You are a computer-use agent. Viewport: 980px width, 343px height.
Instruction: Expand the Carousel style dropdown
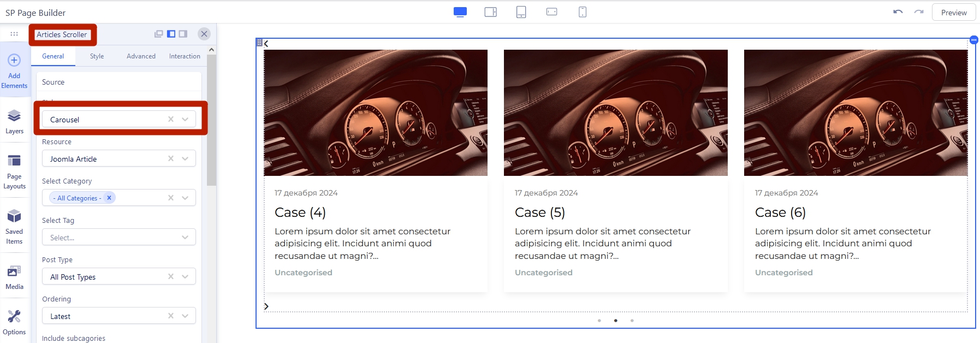coord(185,120)
